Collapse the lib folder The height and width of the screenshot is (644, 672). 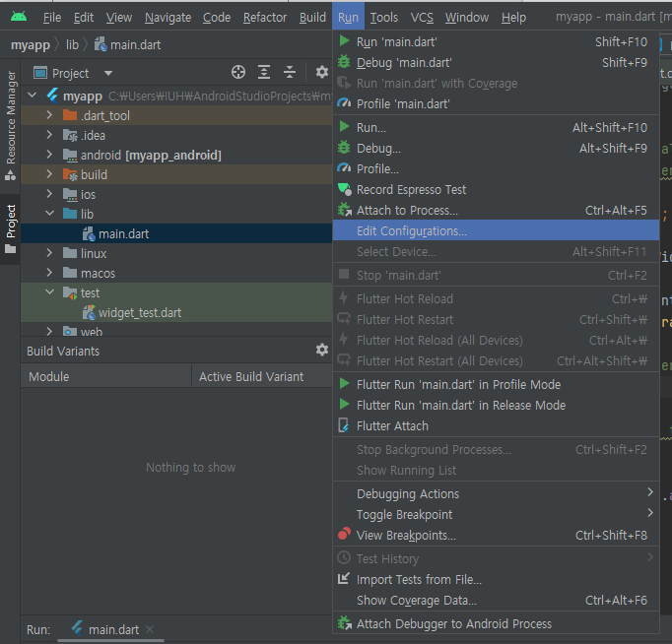point(49,213)
